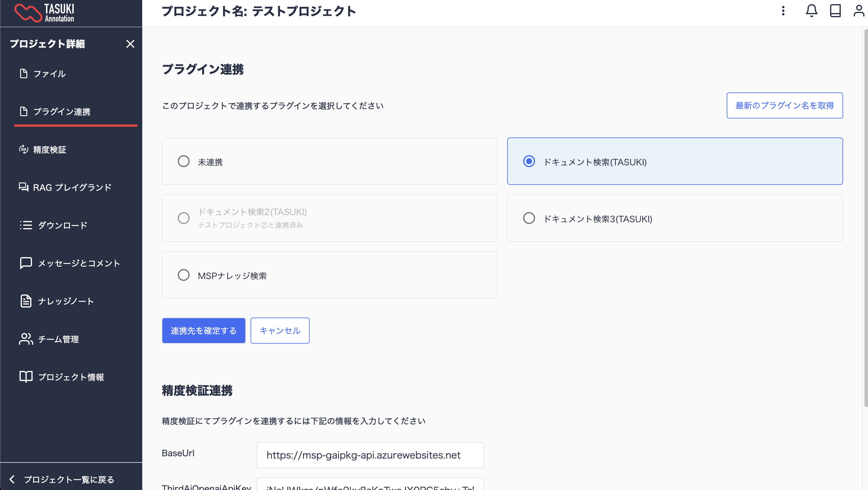This screenshot has width=868, height=490.
Task: Click the チーム管理 people icon
Action: pyautogui.click(x=26, y=339)
